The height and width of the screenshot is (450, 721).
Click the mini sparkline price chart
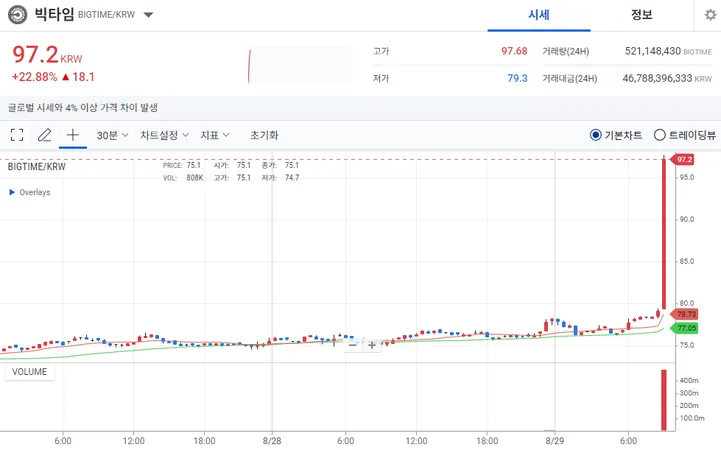click(x=300, y=65)
